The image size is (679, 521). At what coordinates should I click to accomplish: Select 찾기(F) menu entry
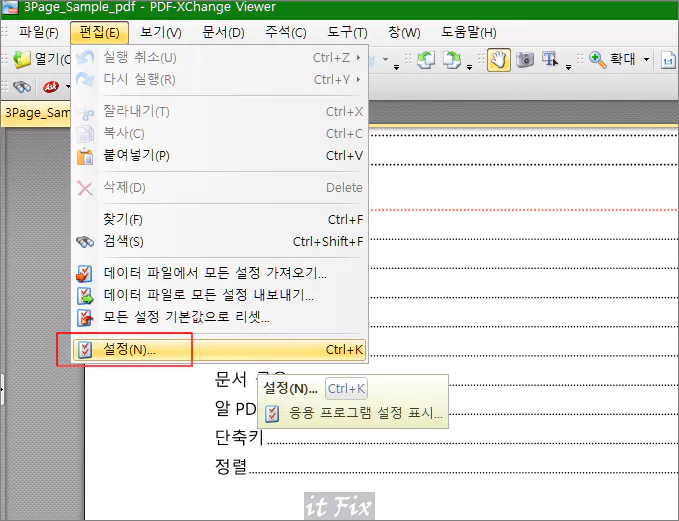click(220, 220)
